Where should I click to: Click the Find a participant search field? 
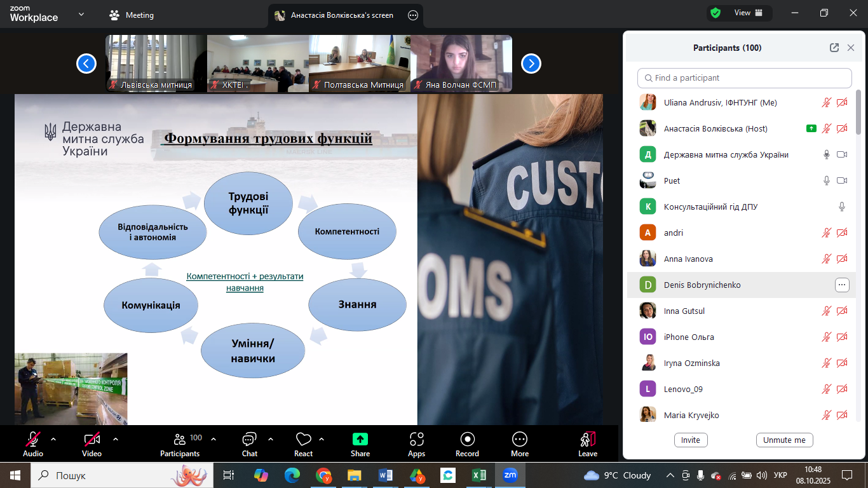[744, 78]
